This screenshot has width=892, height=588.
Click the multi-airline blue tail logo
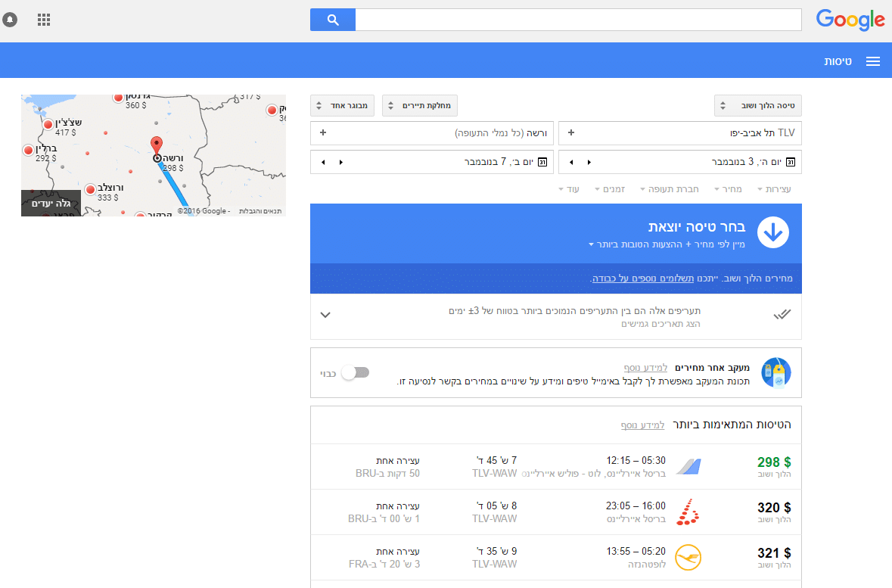(x=688, y=467)
